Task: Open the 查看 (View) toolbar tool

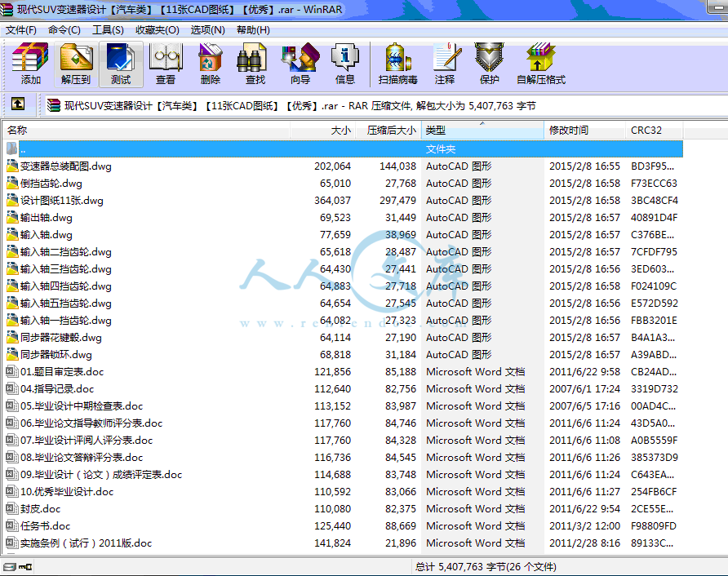Action: pos(166,64)
